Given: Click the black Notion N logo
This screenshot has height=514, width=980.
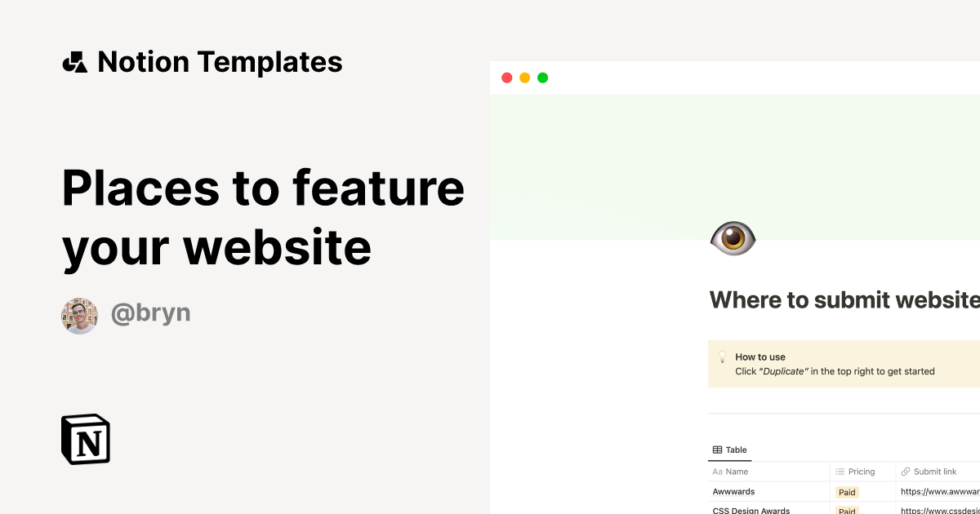Looking at the screenshot, I should click(x=85, y=439).
